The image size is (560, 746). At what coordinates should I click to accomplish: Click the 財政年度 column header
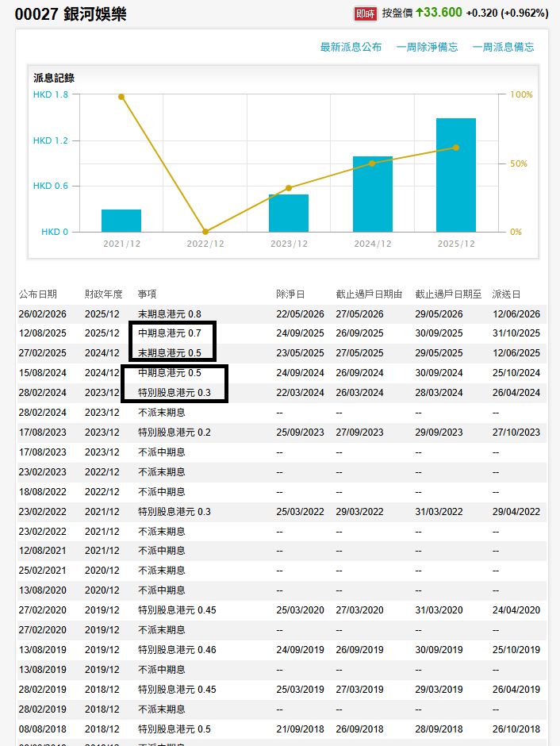104,294
